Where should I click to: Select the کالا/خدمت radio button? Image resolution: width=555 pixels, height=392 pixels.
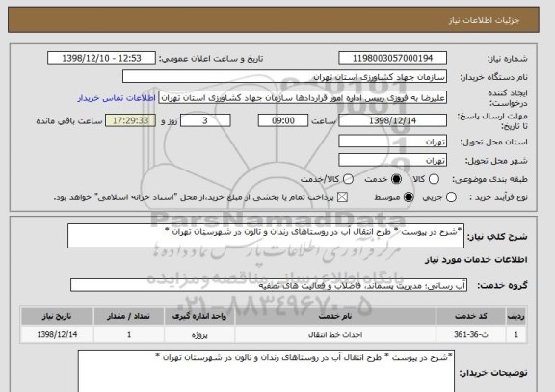tap(348, 179)
